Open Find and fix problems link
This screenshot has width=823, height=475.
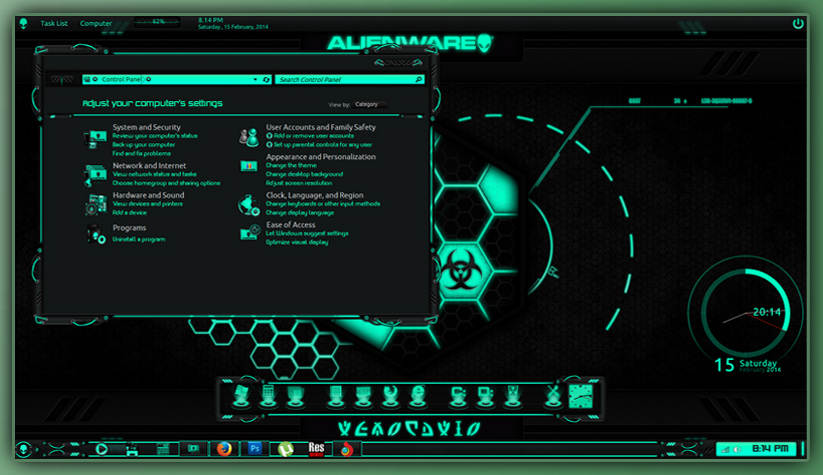click(x=141, y=154)
